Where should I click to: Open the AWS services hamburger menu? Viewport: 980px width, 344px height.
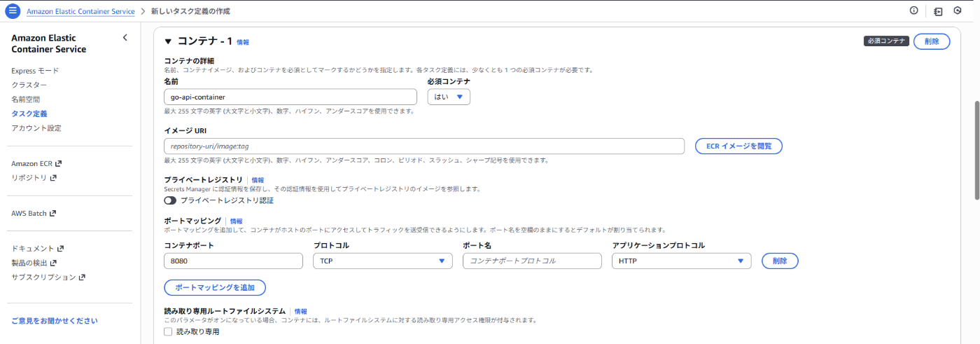(13, 11)
